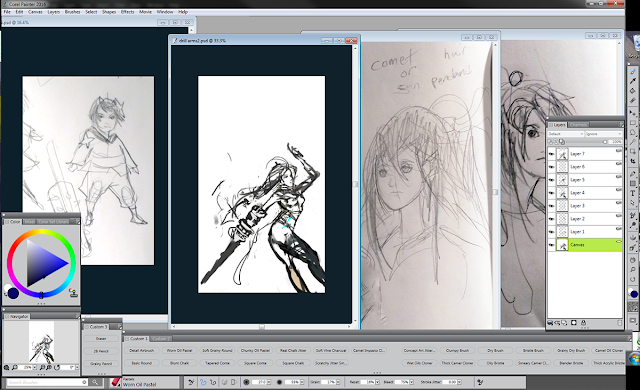
Task: Click the rotate canvas icon in Navigator
Action: (x=57, y=368)
